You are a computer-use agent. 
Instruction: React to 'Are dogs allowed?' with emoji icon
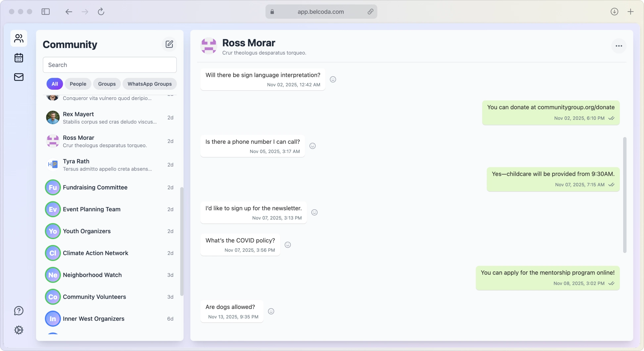[x=271, y=311]
